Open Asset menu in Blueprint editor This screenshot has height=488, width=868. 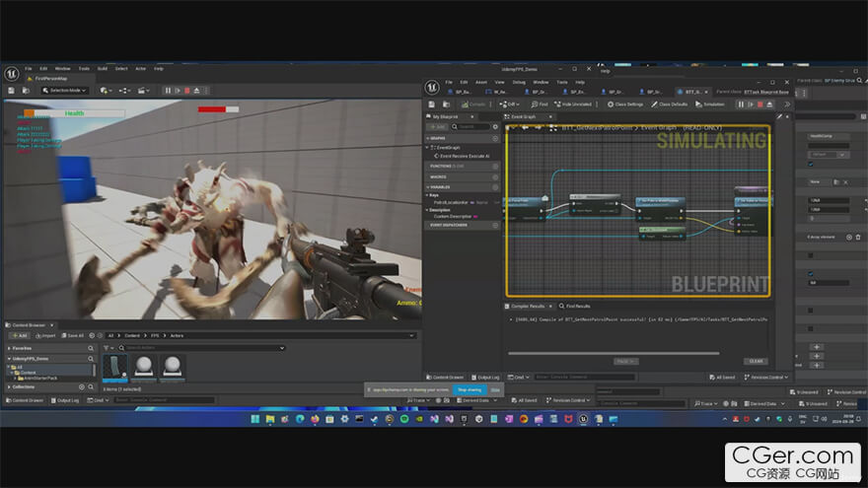point(481,82)
